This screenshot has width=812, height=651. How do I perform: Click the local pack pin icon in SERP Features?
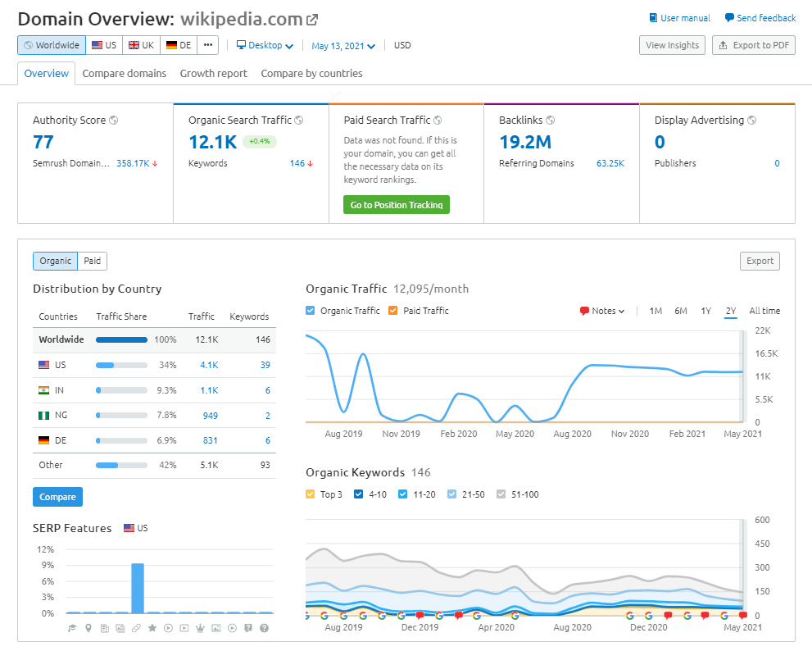pos(88,628)
